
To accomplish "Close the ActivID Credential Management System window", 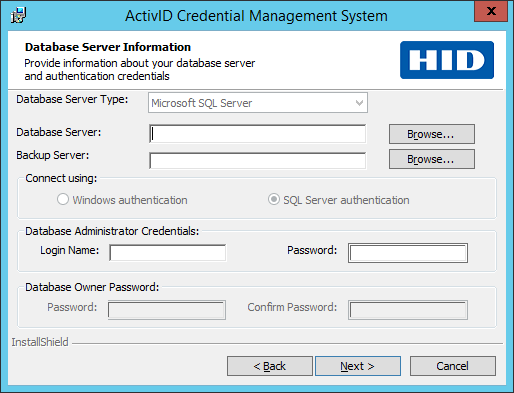I will point(491,11).
